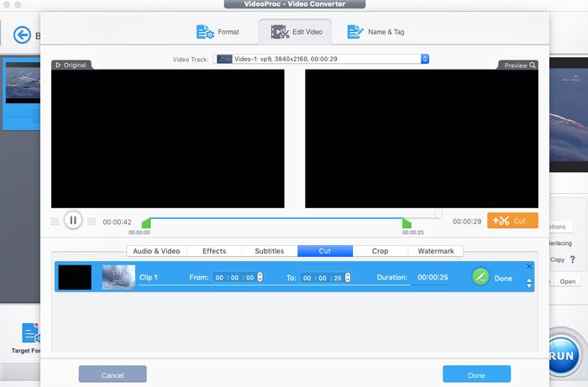Switch to the Watermark tab
Screen dimensions: 588x387
click(x=435, y=251)
